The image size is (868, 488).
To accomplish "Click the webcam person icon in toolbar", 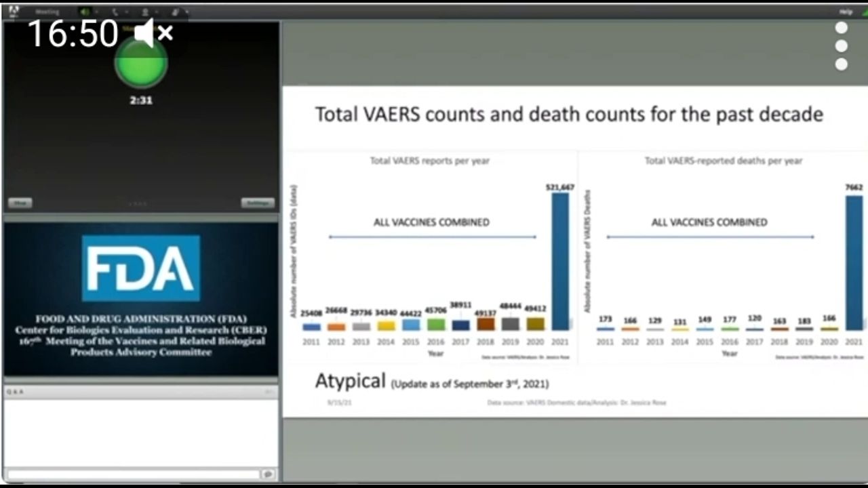I will tap(144, 12).
